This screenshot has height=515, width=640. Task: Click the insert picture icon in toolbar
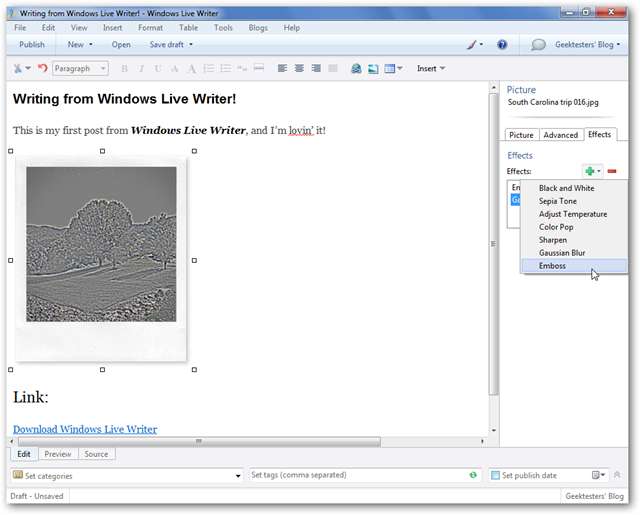(x=374, y=69)
